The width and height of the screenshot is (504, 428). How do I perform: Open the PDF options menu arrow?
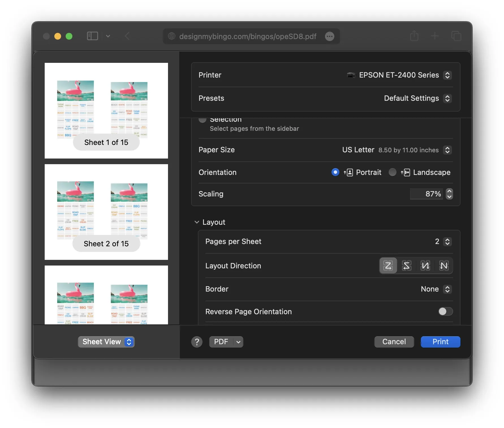[x=238, y=342]
